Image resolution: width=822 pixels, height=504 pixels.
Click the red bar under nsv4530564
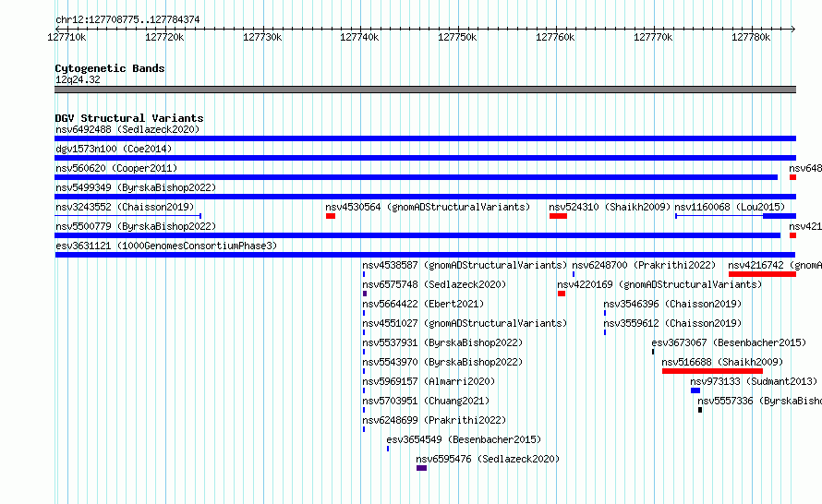pos(331,216)
